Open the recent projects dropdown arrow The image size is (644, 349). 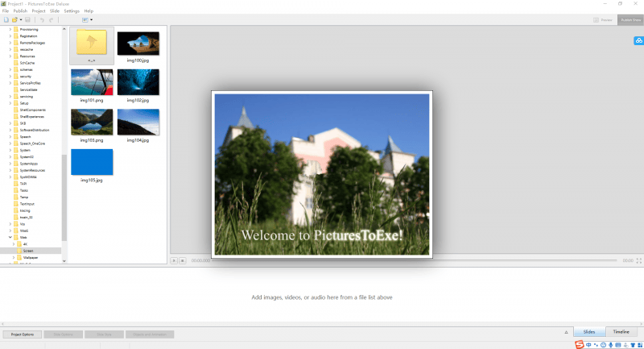(x=21, y=19)
